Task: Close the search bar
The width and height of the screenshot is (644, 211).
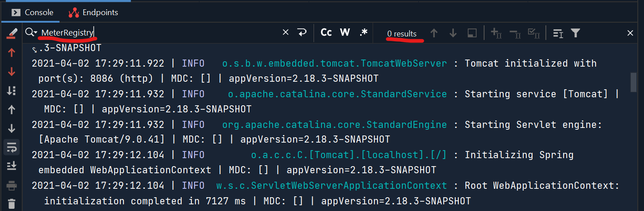Action: click(630, 33)
